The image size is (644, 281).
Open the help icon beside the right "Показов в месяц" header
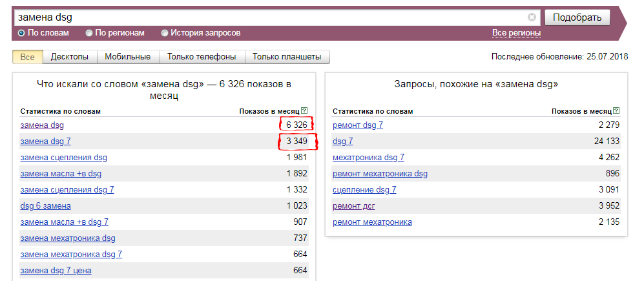tap(616, 111)
